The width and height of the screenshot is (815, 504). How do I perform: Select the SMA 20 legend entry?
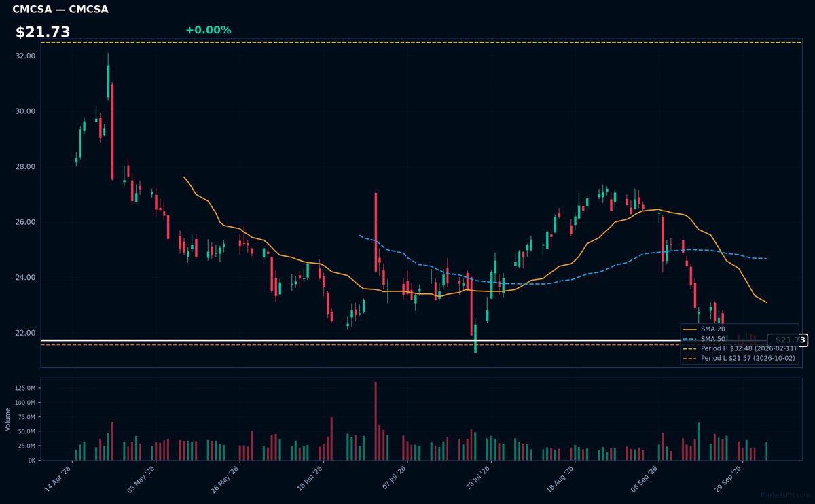[703, 329]
